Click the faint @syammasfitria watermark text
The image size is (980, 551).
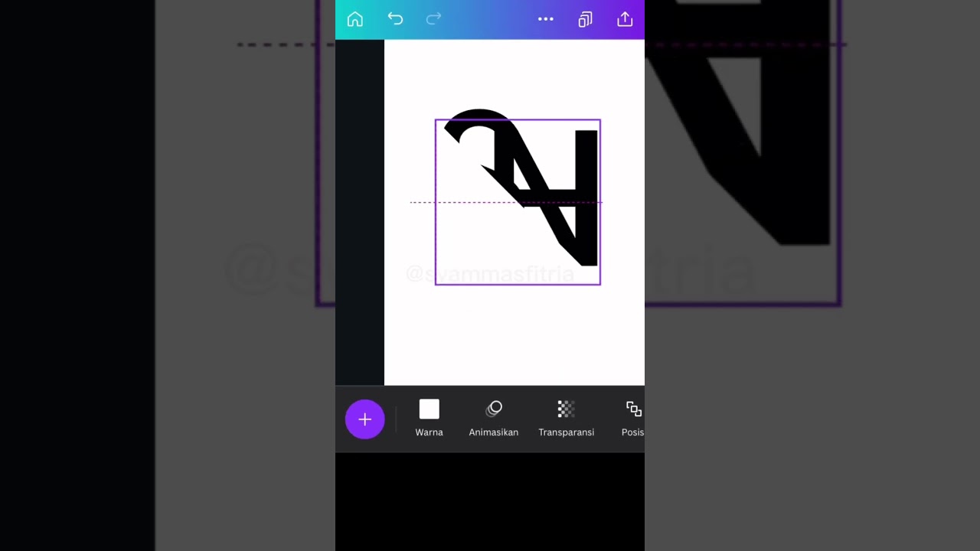tap(490, 274)
